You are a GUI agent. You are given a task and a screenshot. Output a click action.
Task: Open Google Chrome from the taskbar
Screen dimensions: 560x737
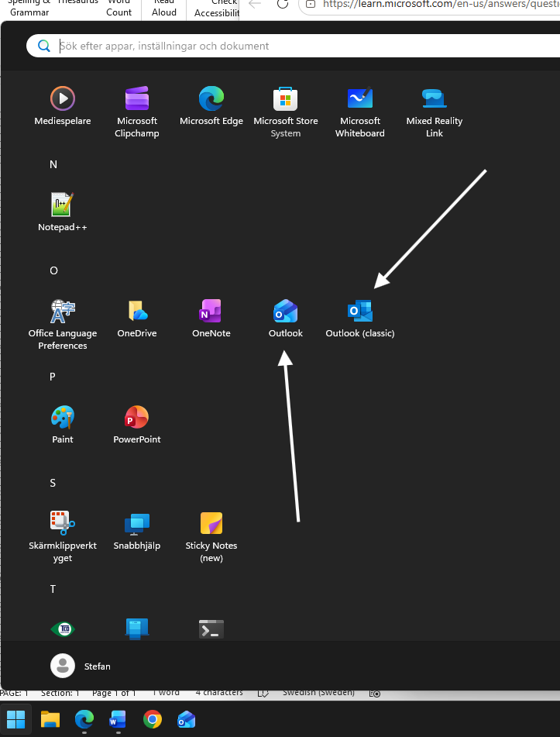[x=153, y=719]
